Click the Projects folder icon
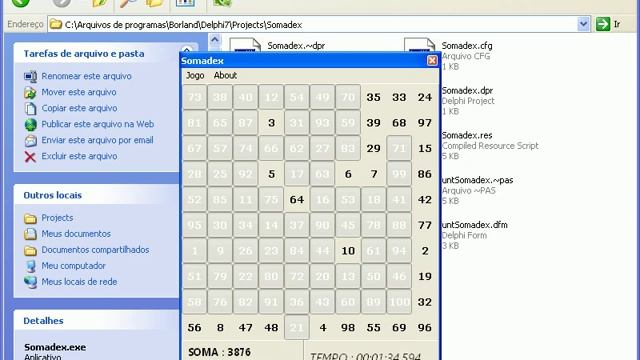 pyautogui.click(x=30, y=218)
